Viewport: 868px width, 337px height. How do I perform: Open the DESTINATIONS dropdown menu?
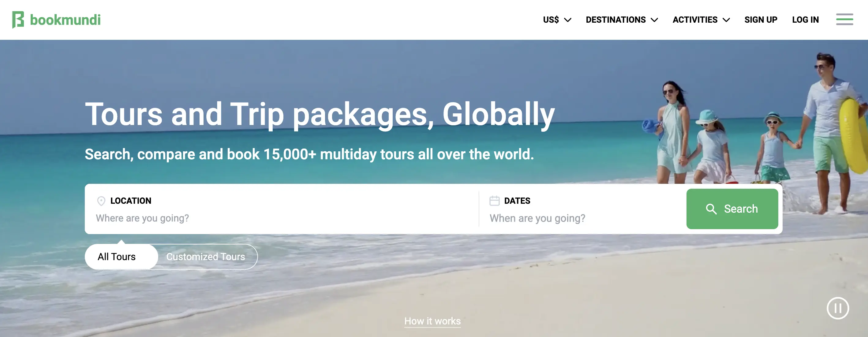[622, 20]
